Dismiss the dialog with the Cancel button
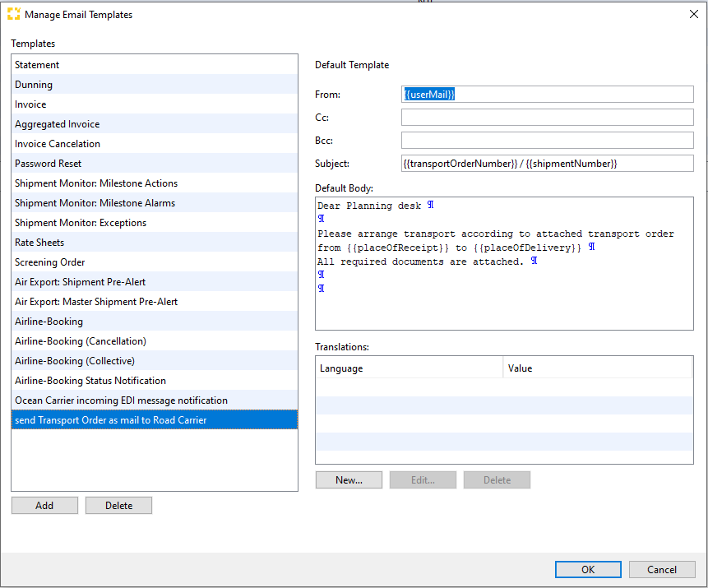Image resolution: width=708 pixels, height=588 pixels. click(x=662, y=569)
